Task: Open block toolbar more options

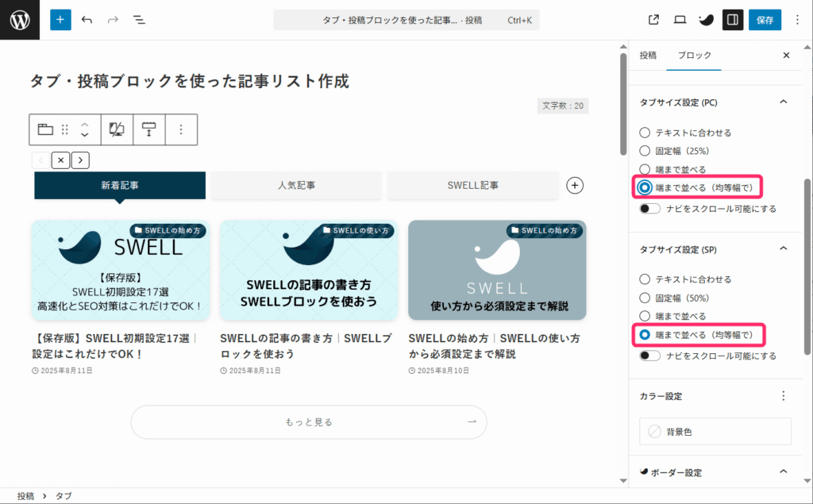Action: pyautogui.click(x=181, y=129)
